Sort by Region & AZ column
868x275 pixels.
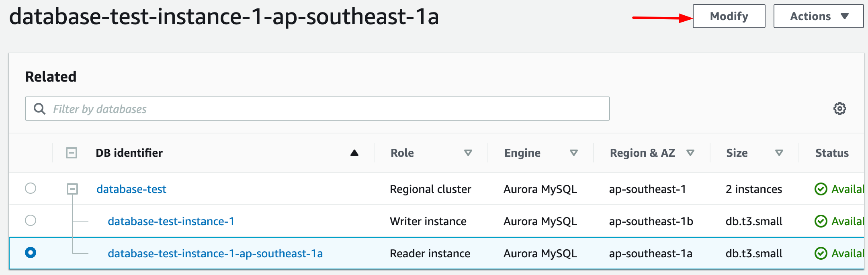690,153
